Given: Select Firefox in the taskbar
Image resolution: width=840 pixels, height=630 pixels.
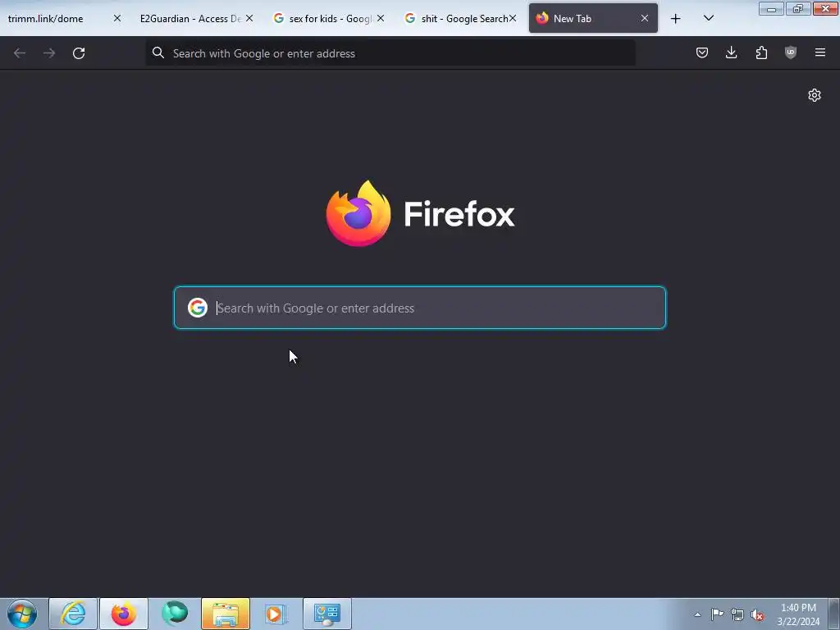Looking at the screenshot, I should point(124,614).
